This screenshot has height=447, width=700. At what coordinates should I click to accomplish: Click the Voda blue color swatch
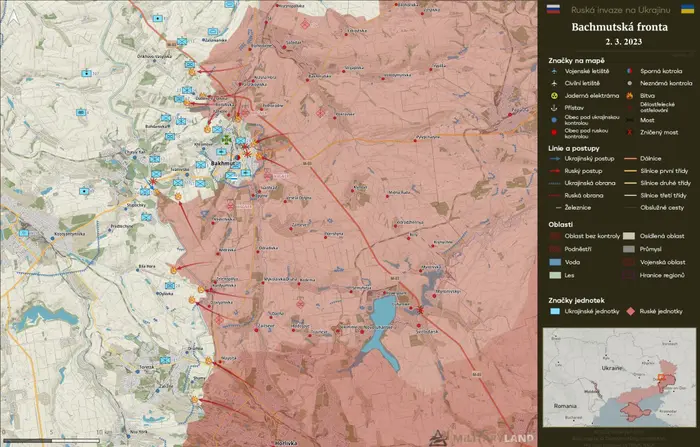point(555,262)
